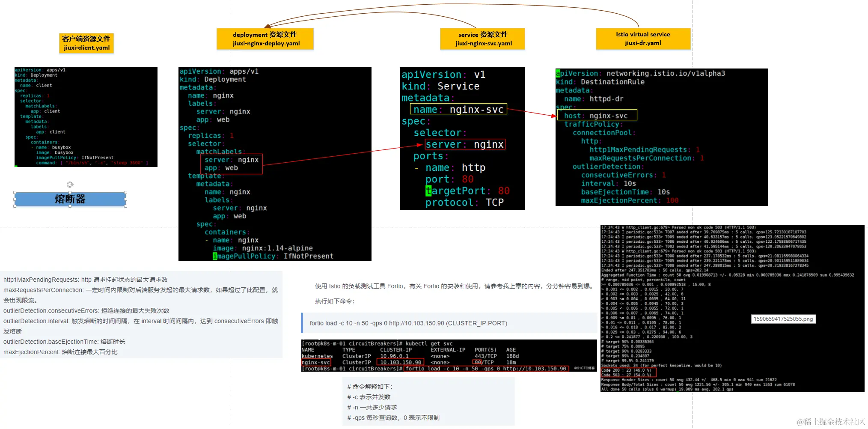The width and height of the screenshot is (868, 429).
Task: Click 'http1MaxPendingRequests: 1' in the DestinationRule YAML
Action: [645, 149]
